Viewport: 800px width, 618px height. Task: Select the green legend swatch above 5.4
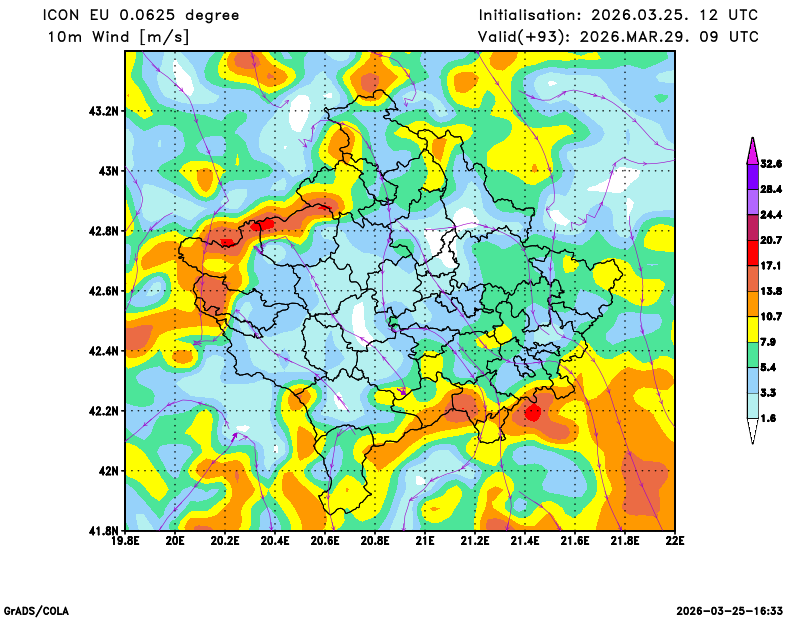pyautogui.click(x=752, y=355)
